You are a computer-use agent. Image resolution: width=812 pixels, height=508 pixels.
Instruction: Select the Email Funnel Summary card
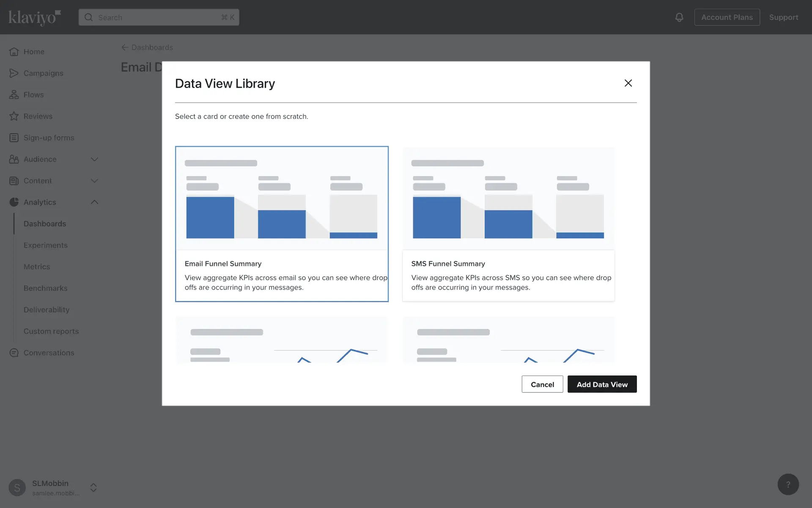[x=282, y=224]
